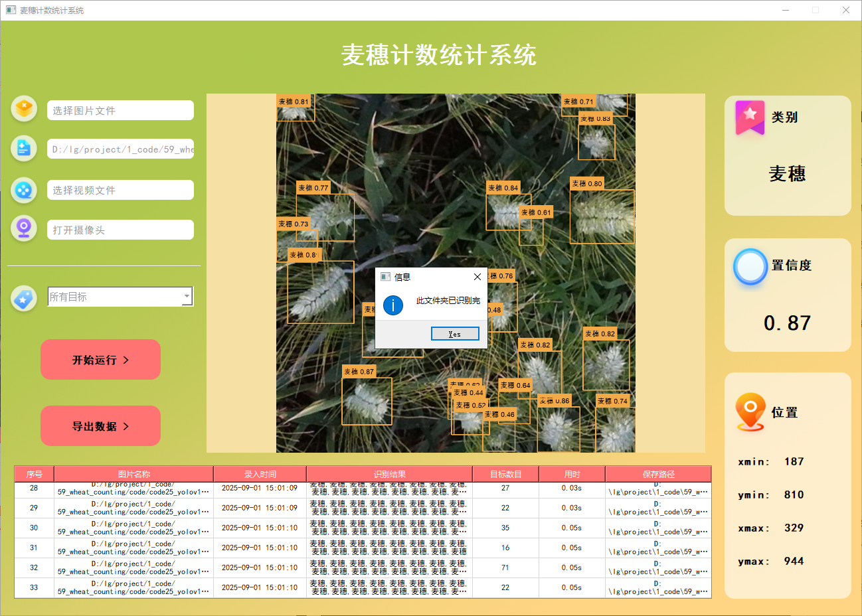
Task: Click the 麦穗 0.86 detection label
Action: click(555, 401)
